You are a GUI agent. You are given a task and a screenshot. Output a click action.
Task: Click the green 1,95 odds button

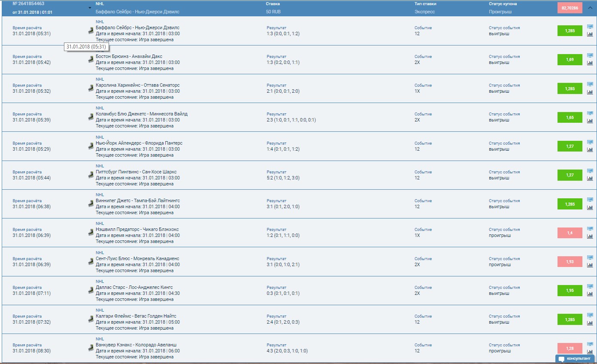pos(570,291)
